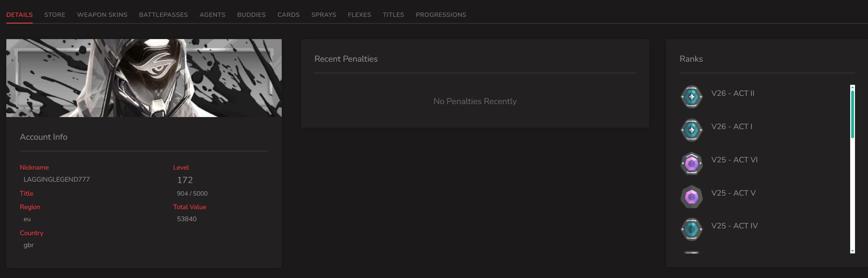868x278 pixels.
Task: Switch to the Cards tab
Action: tap(289, 15)
